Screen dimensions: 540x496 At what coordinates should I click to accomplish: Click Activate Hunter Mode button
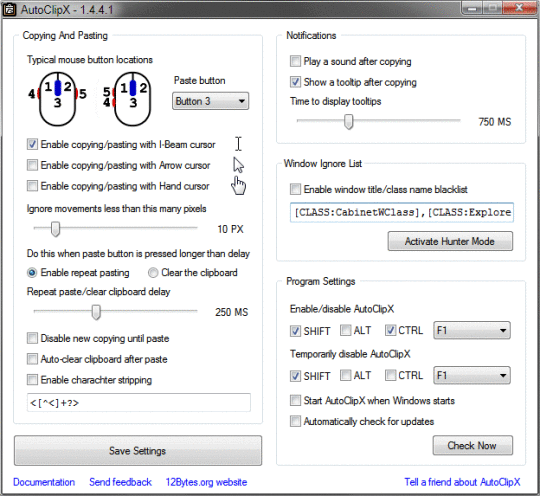pyautogui.click(x=450, y=241)
